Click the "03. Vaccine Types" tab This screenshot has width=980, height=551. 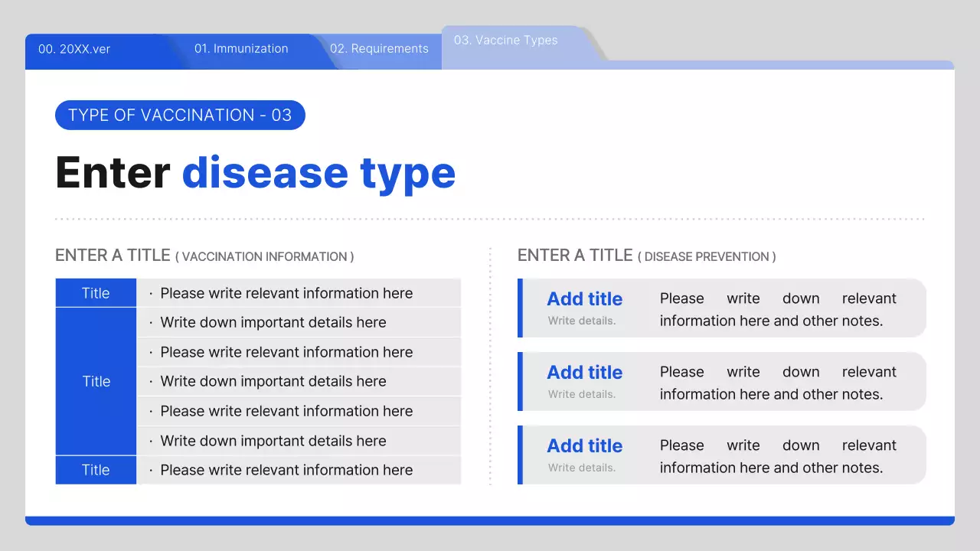click(505, 41)
